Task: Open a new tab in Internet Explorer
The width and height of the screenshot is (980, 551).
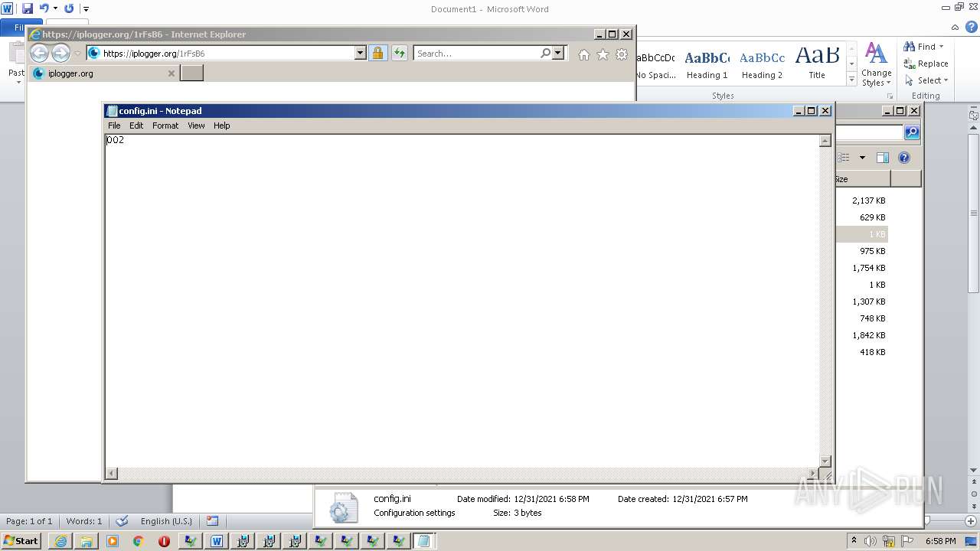Action: click(191, 73)
